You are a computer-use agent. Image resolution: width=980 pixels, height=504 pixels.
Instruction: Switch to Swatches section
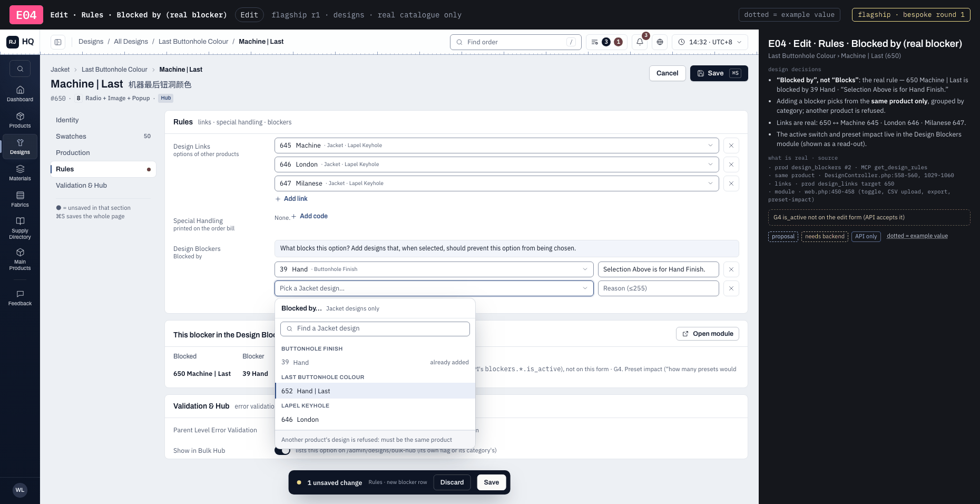(103, 137)
